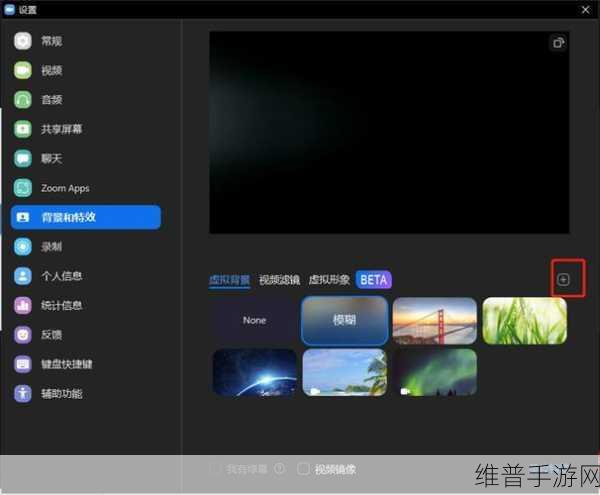Click the info icon beside 我有绿幕
The height and width of the screenshot is (495, 600).
280,468
